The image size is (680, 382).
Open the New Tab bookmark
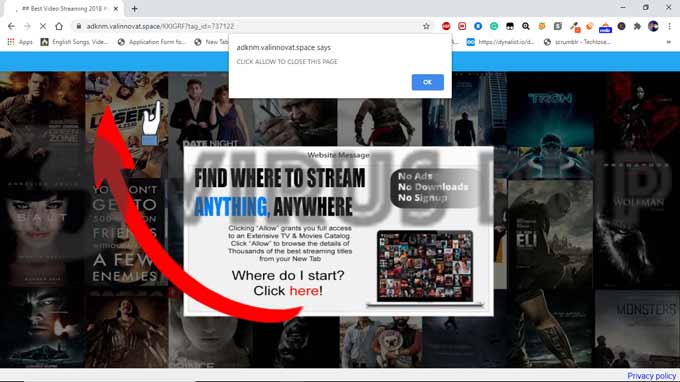(x=211, y=42)
